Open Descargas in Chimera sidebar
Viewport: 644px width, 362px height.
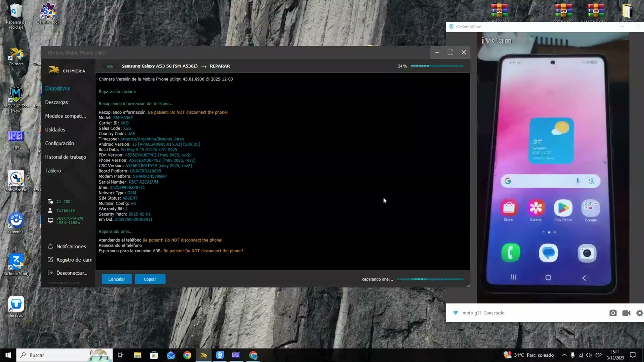[x=56, y=102]
